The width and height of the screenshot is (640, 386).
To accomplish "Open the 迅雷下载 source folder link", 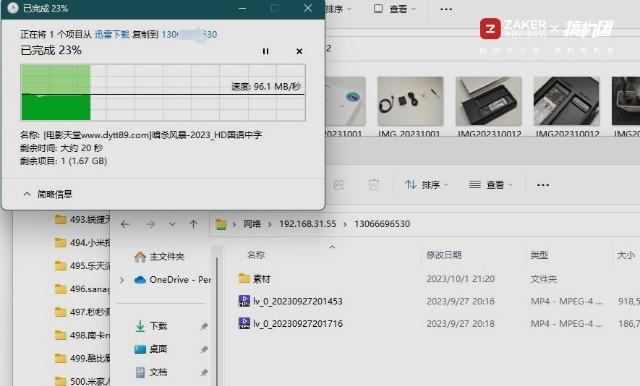I will click(x=112, y=34).
